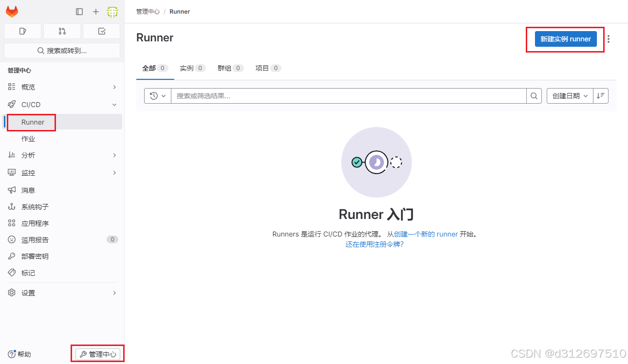Toggle the sort direction button
This screenshot has height=364, width=628.
coord(601,96)
